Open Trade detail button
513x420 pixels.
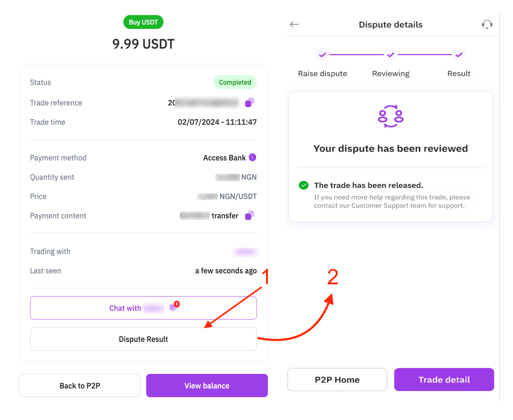[444, 380]
